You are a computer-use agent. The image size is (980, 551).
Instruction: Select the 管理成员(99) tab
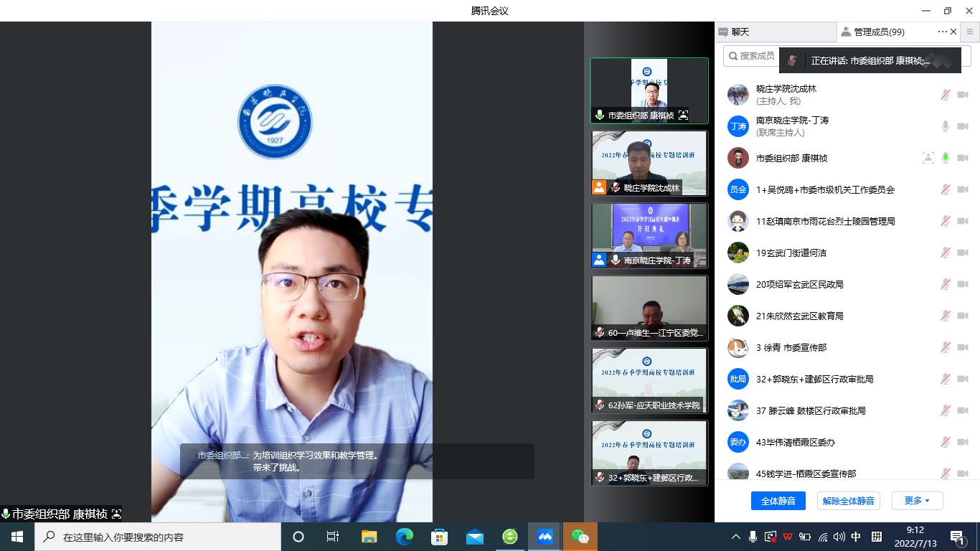coord(878,32)
